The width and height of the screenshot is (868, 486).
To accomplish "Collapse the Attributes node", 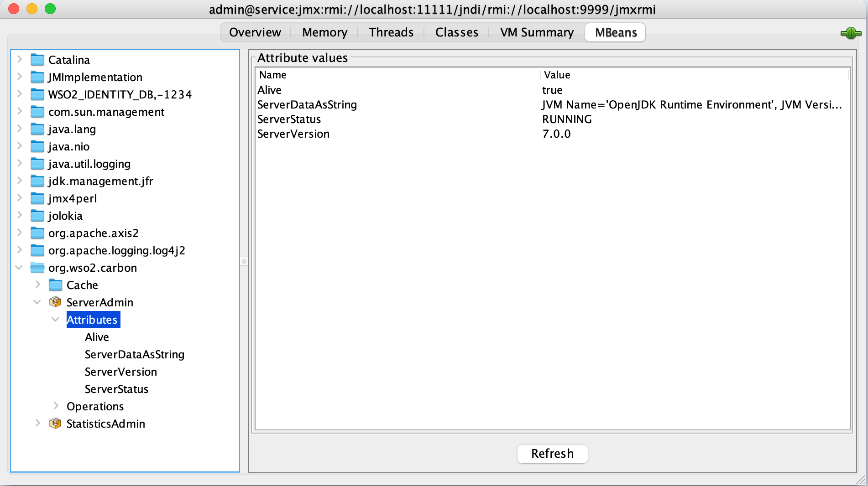I will (x=56, y=320).
